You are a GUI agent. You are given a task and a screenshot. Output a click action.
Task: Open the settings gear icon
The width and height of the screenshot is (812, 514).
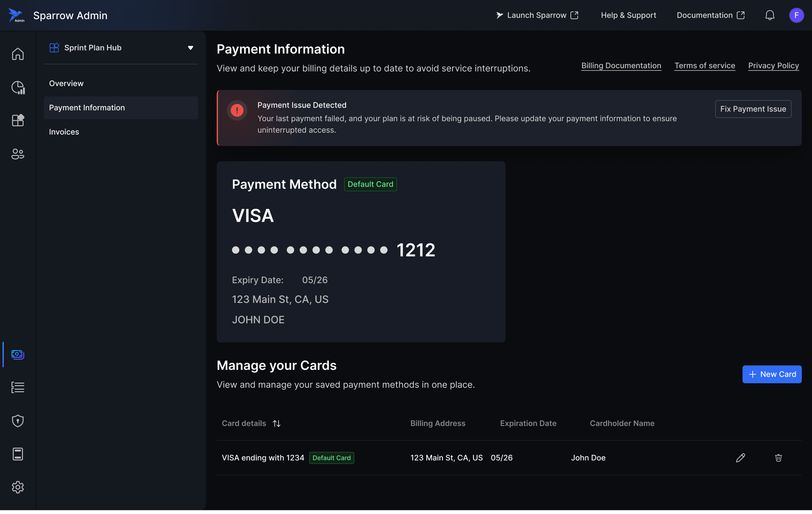tap(18, 487)
